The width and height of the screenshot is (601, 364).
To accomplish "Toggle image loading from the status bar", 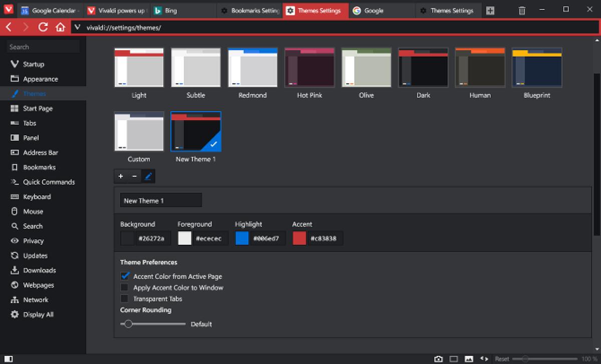I will pyautogui.click(x=469, y=358).
